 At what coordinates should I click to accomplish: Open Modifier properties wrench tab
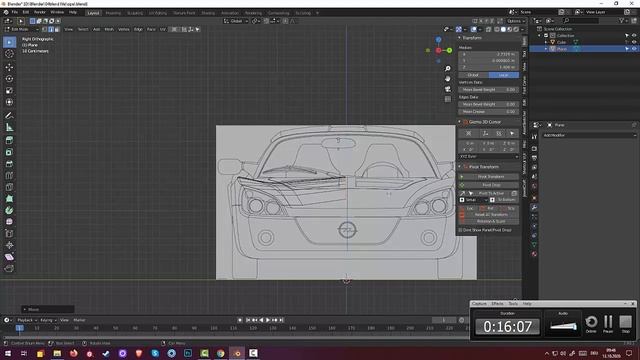pos(534,207)
